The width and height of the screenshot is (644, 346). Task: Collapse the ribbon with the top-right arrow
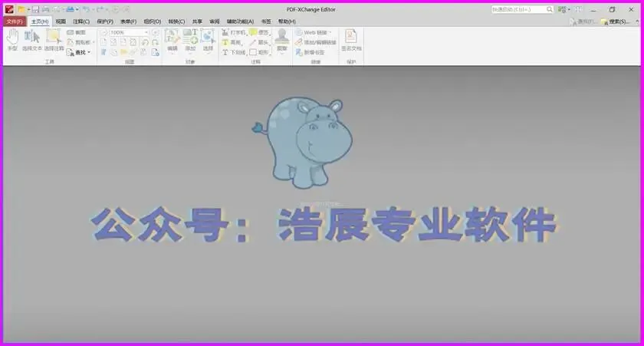[637, 21]
